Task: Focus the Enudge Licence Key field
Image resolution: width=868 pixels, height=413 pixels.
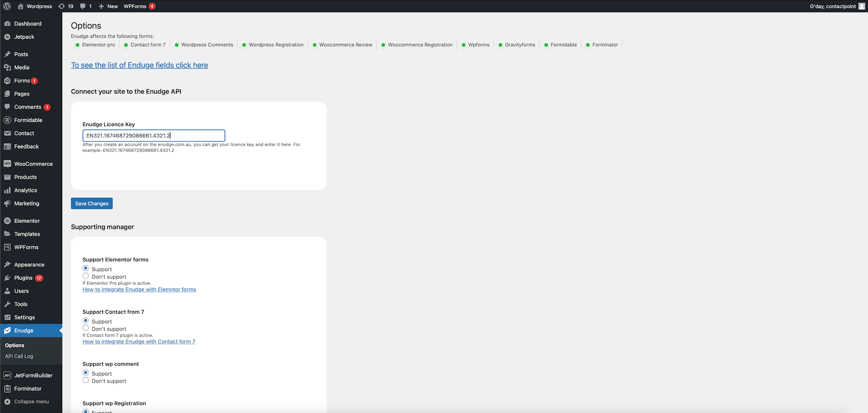Action: pos(154,136)
